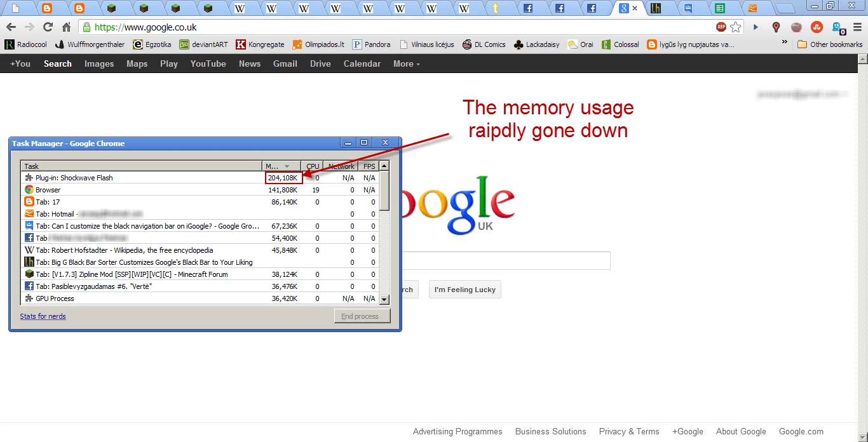Open the Colossal bookmark

(620, 44)
